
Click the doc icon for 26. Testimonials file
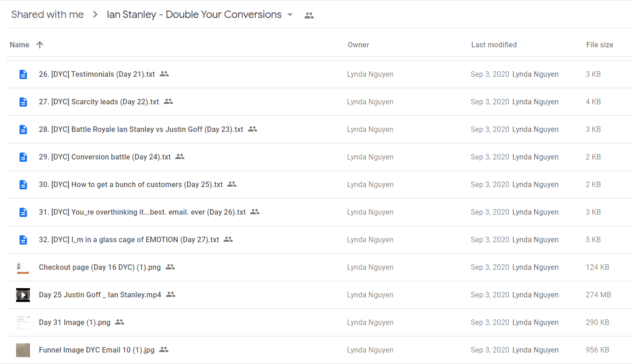tap(23, 74)
